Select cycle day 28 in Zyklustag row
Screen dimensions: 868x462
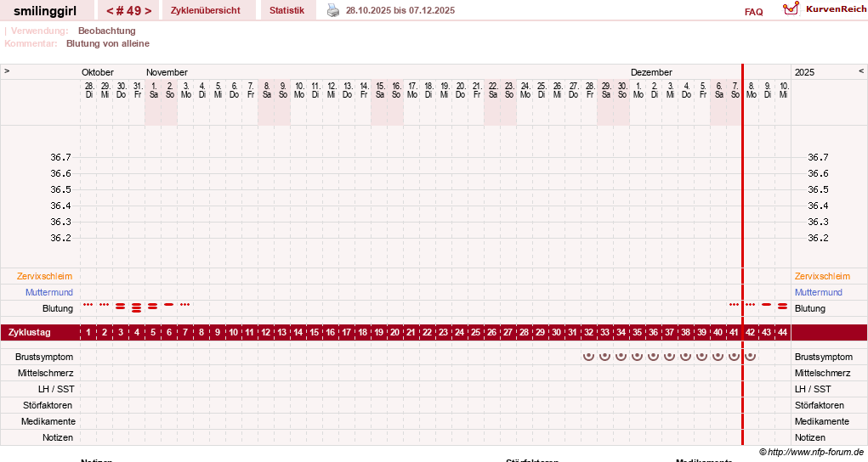click(x=525, y=333)
